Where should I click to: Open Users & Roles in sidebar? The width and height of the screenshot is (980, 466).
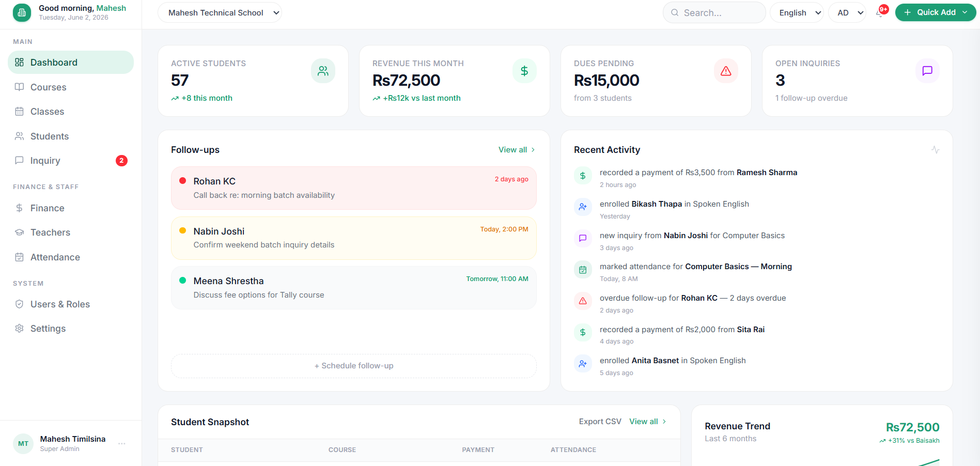tap(71, 304)
